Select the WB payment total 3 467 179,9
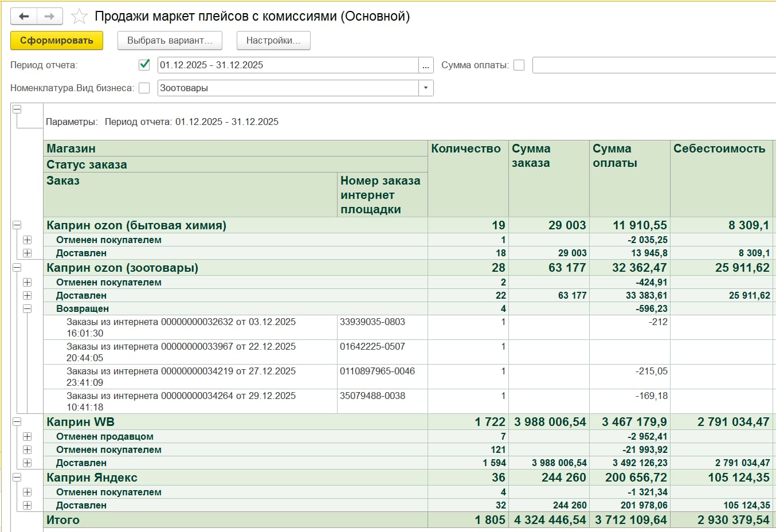This screenshot has width=776, height=532. [634, 422]
